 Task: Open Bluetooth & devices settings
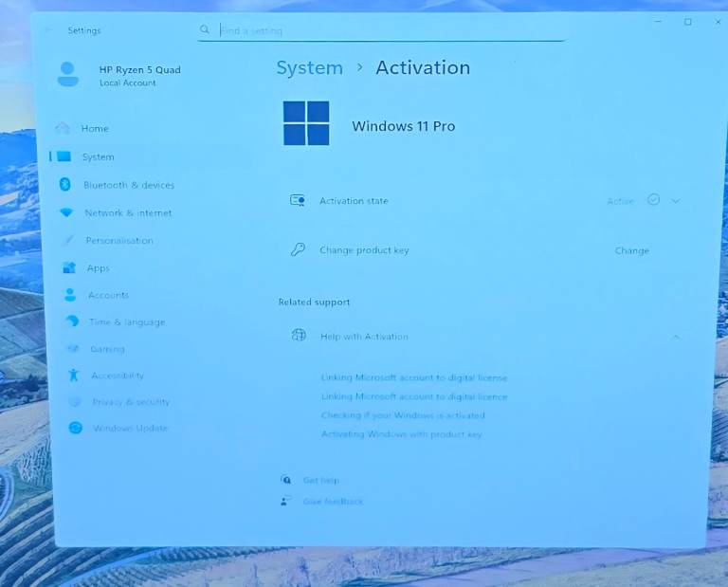[x=128, y=185]
